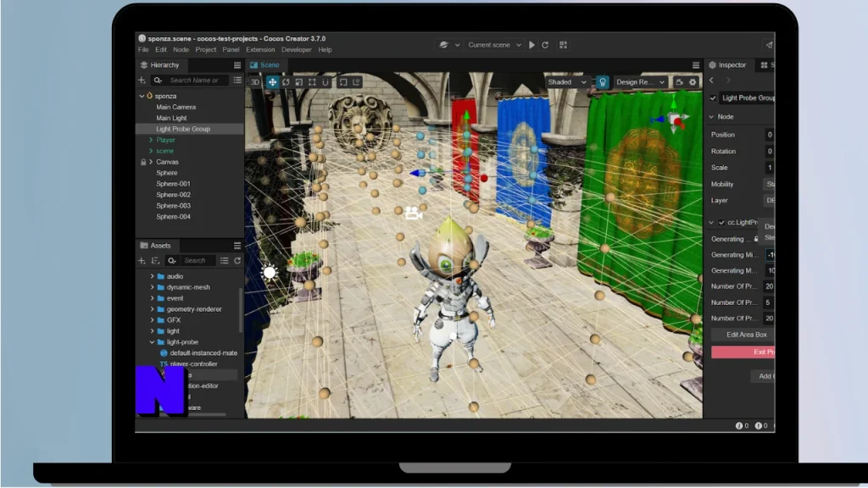Open the File menu

click(x=143, y=50)
